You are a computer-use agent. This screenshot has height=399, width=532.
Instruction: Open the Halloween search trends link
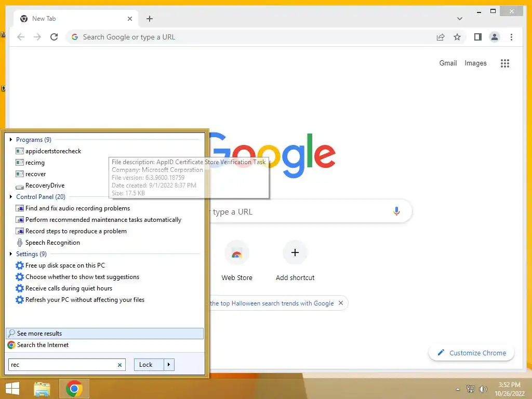click(x=272, y=303)
